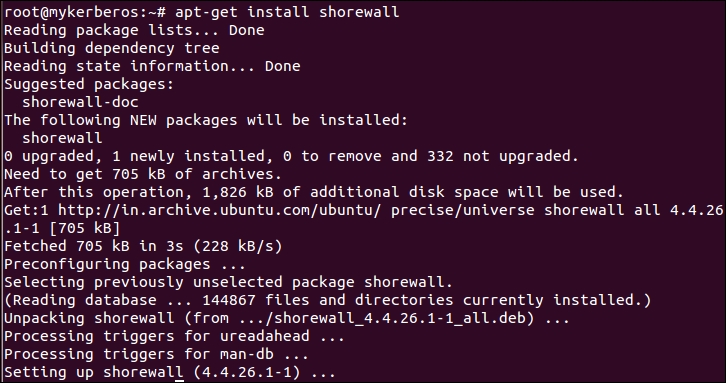
Task: Click the 'Reading package lists... Done' line
Action: 134,31
